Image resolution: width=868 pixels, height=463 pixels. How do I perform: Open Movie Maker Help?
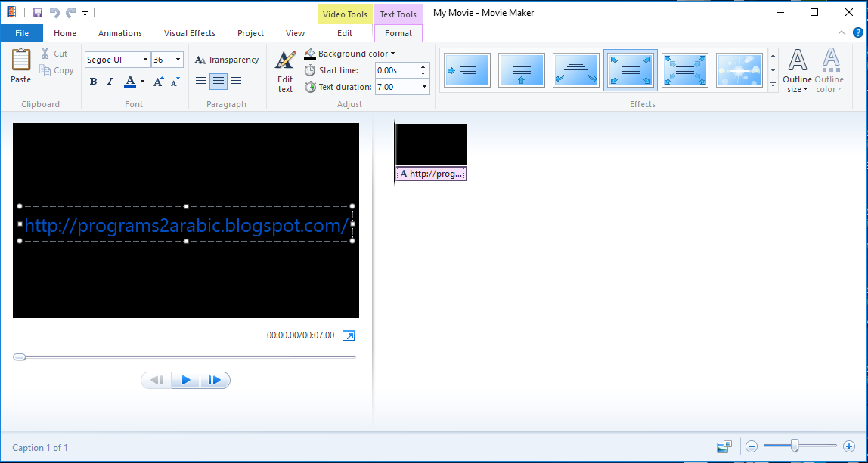click(x=857, y=32)
